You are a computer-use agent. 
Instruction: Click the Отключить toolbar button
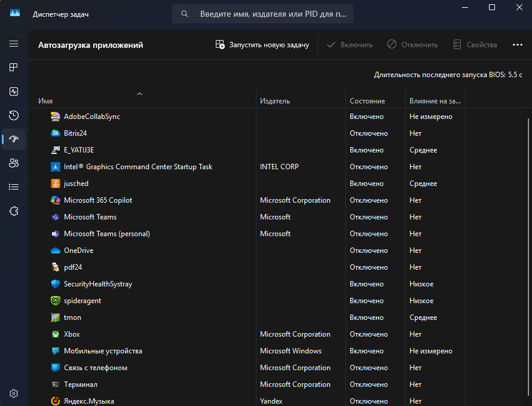(x=412, y=45)
